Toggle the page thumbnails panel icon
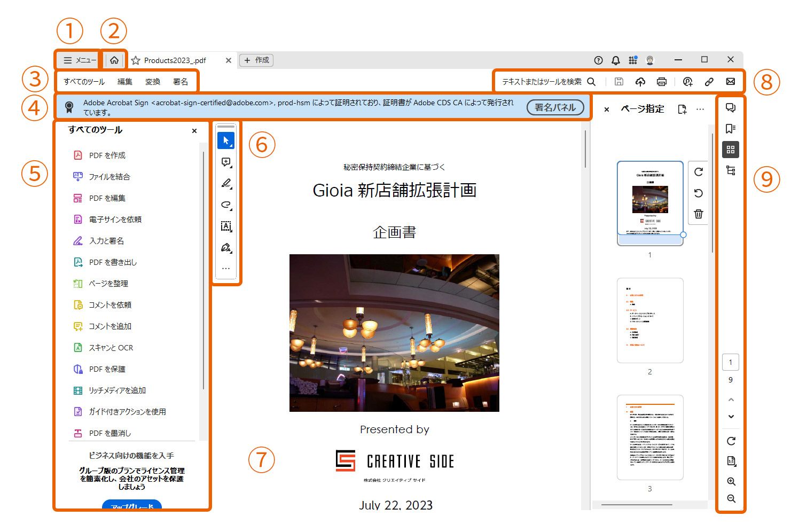 731,150
